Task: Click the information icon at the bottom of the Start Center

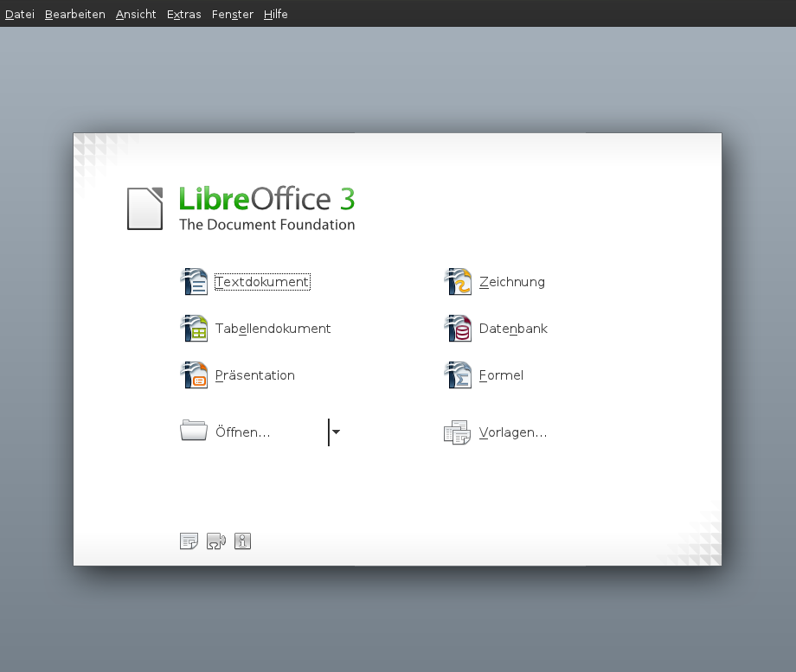Action: pos(242,541)
